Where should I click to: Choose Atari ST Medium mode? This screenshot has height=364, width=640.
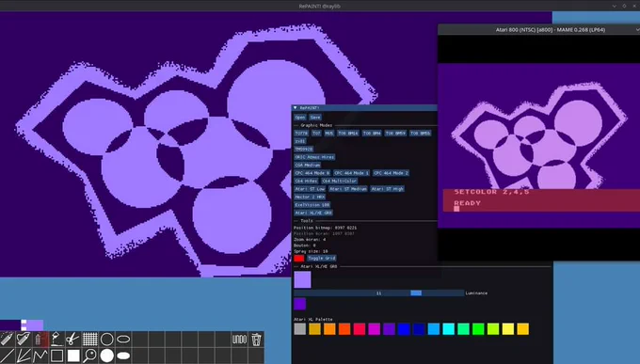click(x=348, y=189)
